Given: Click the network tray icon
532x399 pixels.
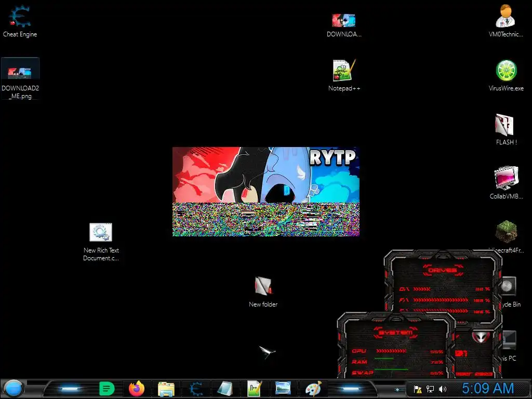Looking at the screenshot, I should pyautogui.click(x=430, y=389).
